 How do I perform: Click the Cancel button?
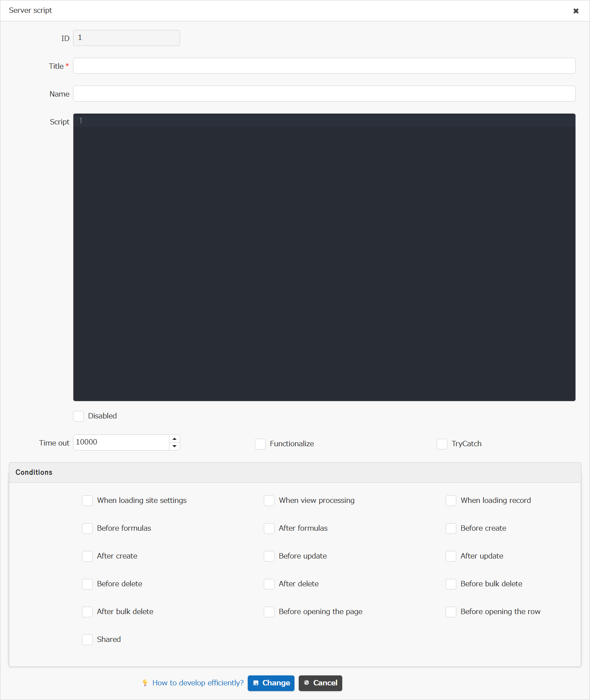pyautogui.click(x=320, y=683)
